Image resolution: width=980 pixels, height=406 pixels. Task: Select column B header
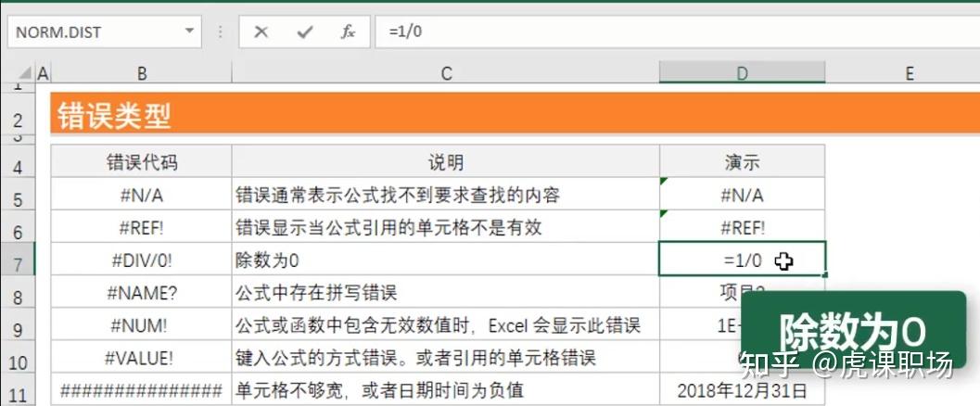tap(142, 74)
